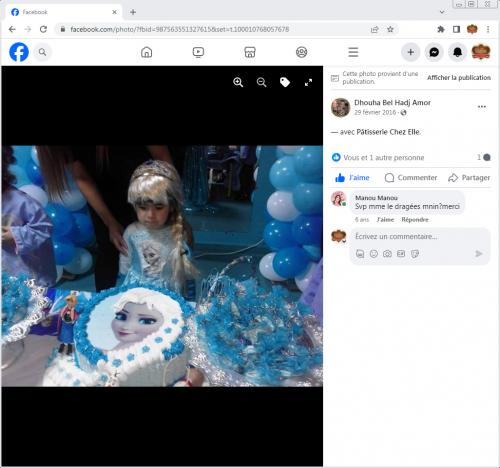500x468 pixels.
Task: Open the hamburger menu icon
Action: [x=353, y=52]
